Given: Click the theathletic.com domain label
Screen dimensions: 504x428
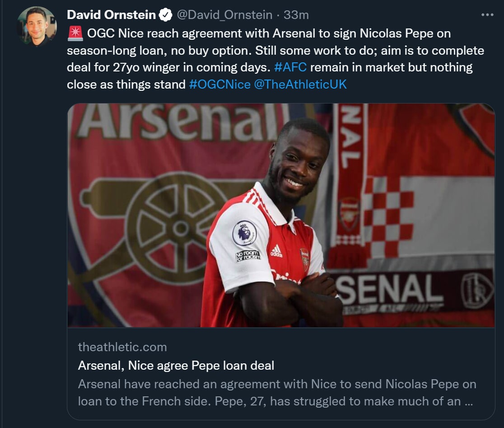Looking at the screenshot, I should pyautogui.click(x=122, y=347).
